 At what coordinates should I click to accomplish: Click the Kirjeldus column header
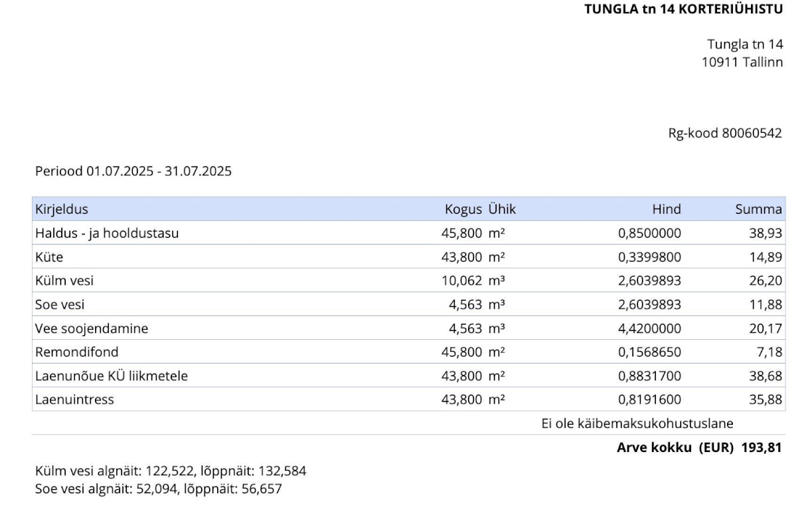62,210
